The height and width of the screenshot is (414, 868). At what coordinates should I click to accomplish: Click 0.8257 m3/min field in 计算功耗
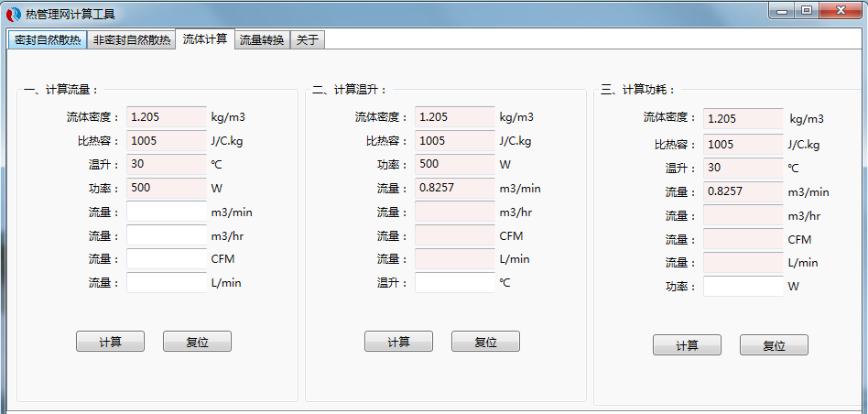743,192
